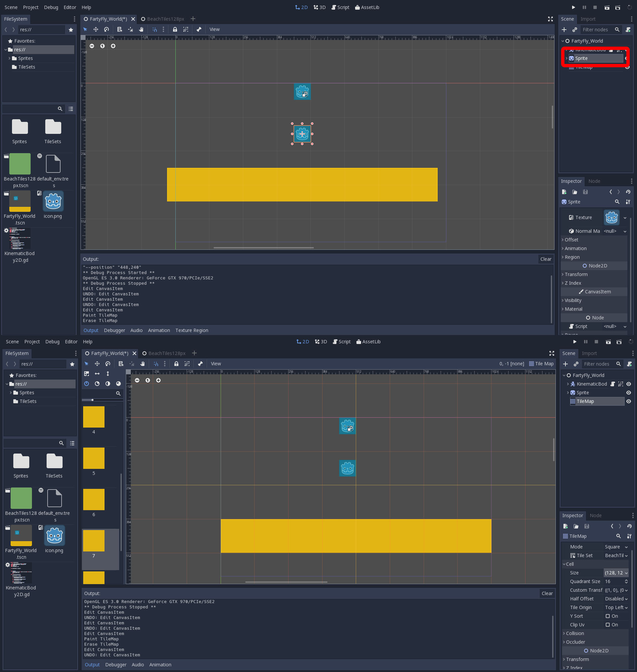Screen dimensions: 637x672
Task: Enable the Clip Uv checkbox
Action: (x=608, y=624)
